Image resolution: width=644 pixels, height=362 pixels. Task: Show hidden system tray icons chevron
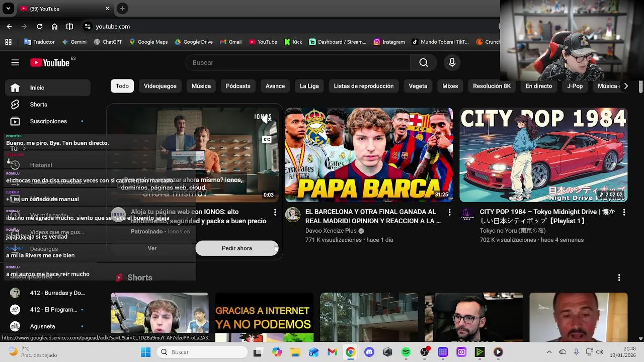pos(549,352)
